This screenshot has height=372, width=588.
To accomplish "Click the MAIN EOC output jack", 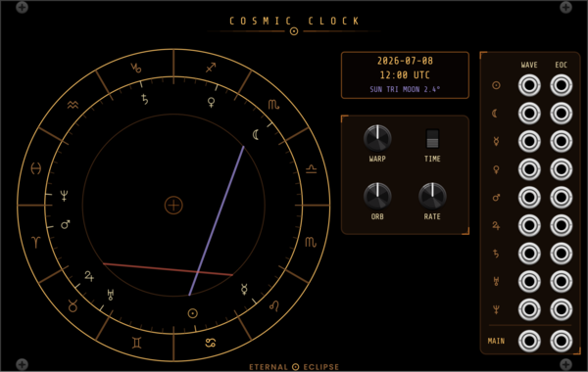I will click(x=561, y=341).
